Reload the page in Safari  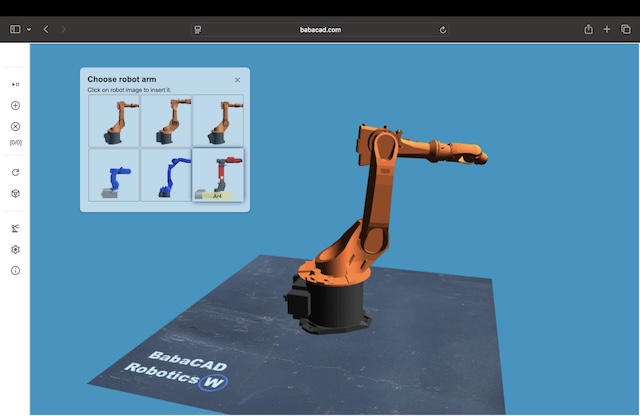[442, 29]
